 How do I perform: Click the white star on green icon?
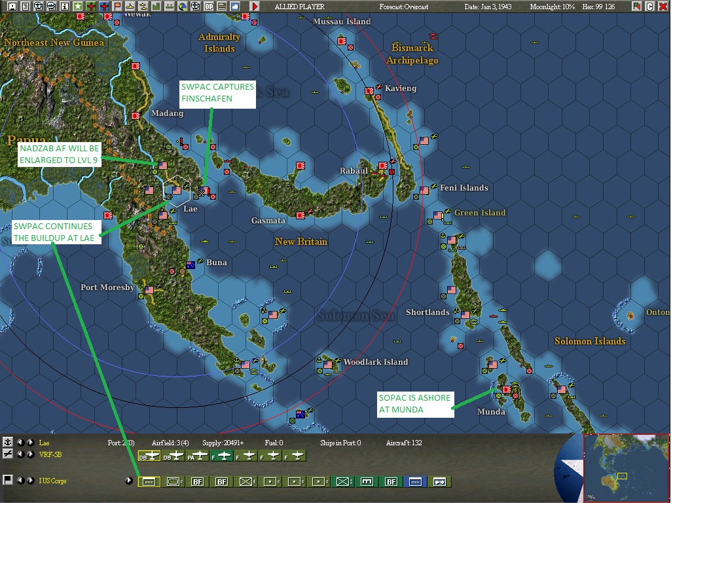click(x=78, y=7)
